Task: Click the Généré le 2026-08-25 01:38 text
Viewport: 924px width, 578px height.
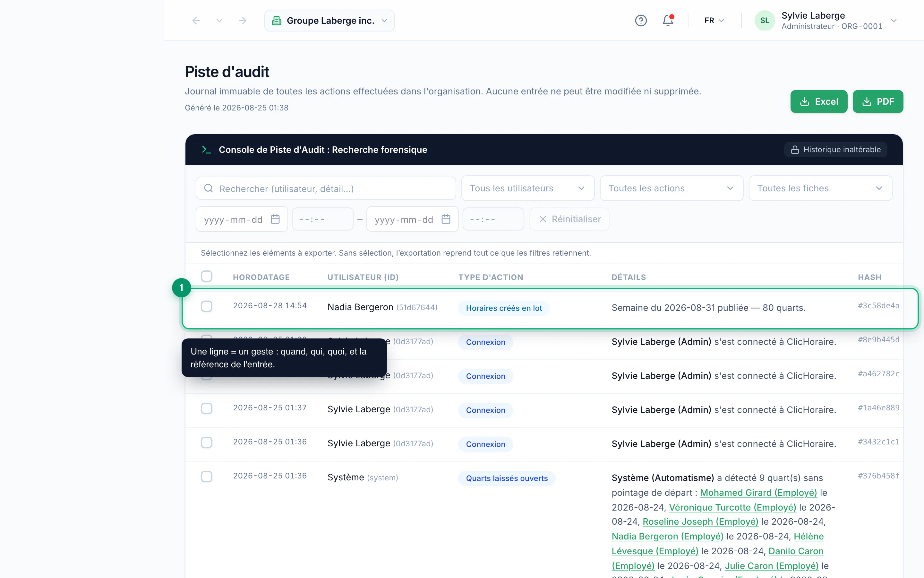Action: [x=236, y=108]
